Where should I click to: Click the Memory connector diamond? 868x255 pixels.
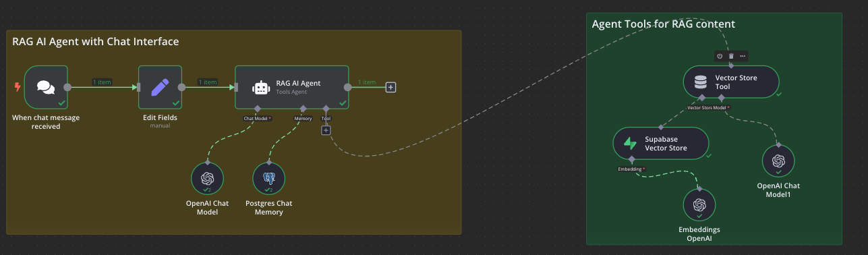303,109
